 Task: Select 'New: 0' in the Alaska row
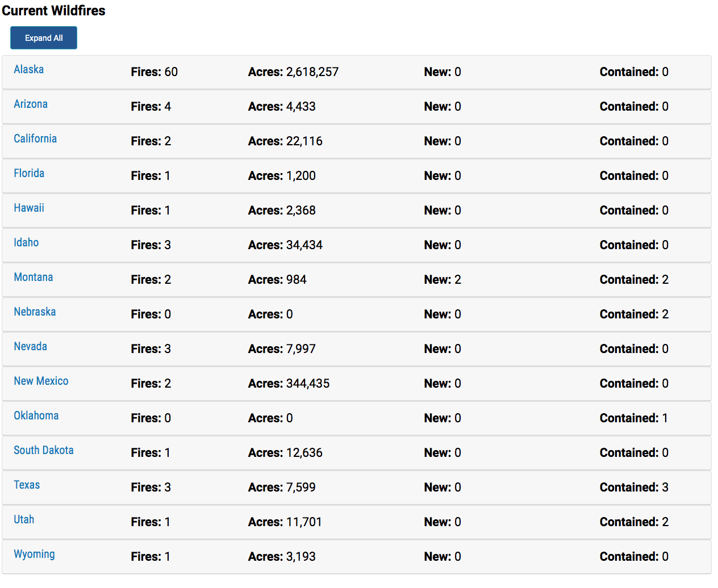coord(443,72)
